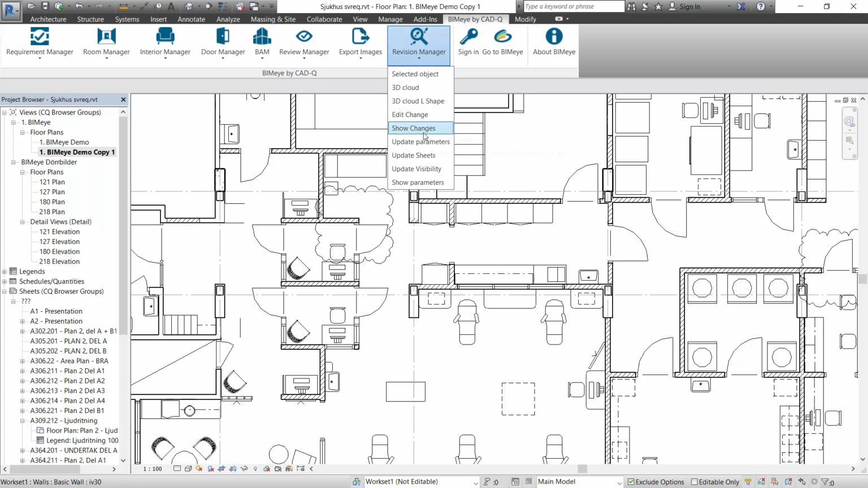
Task: Open the 1. BIMeye Demo floor plan
Action: click(64, 142)
